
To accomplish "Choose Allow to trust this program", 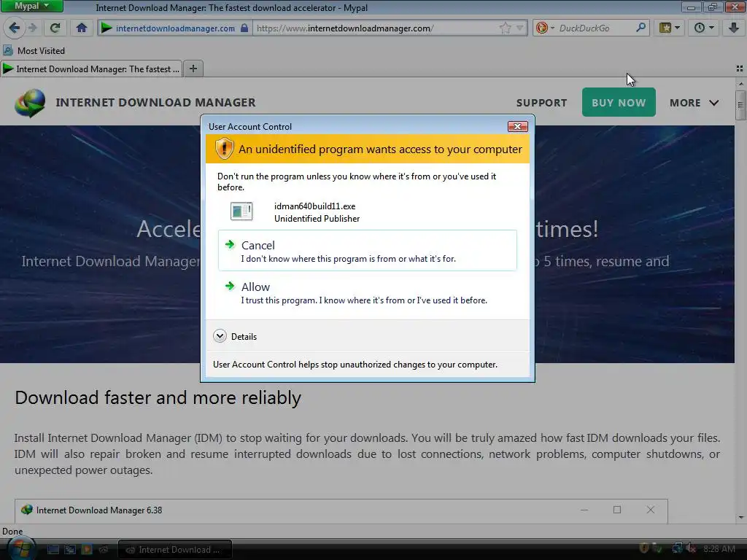I will pos(368,292).
